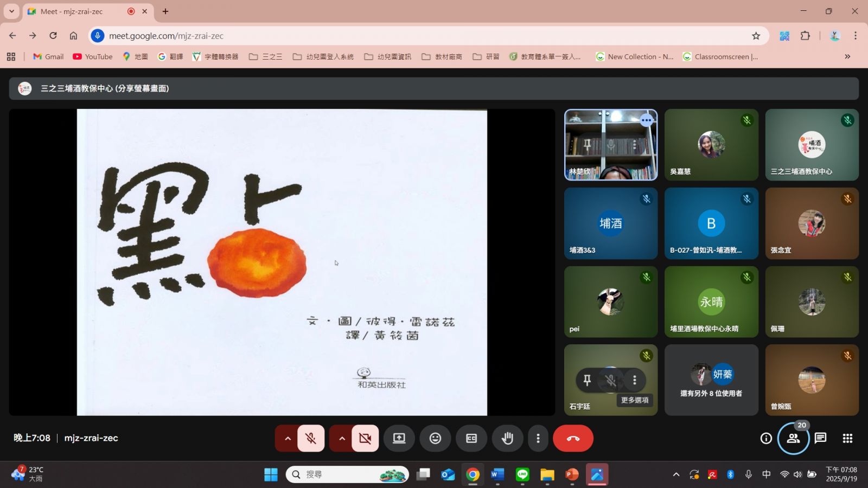Open PowerPoint from the Windows taskbar
Viewport: 868px width, 488px height.
point(572,474)
